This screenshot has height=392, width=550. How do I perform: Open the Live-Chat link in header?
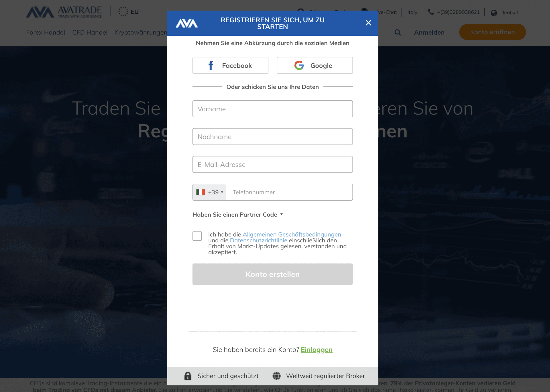[387, 12]
